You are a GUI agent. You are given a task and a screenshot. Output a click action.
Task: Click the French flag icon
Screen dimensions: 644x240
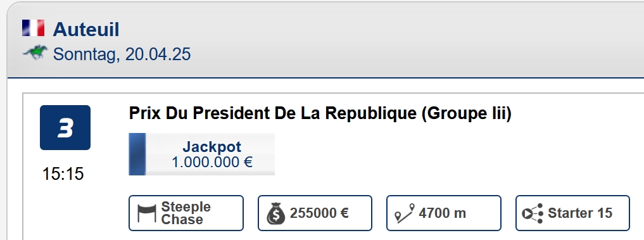tap(34, 28)
